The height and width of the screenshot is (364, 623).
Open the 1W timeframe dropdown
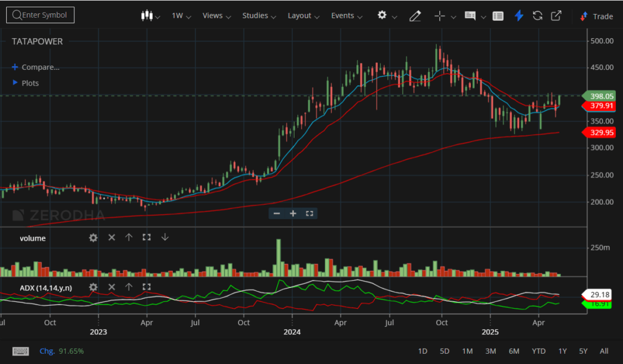click(x=181, y=16)
